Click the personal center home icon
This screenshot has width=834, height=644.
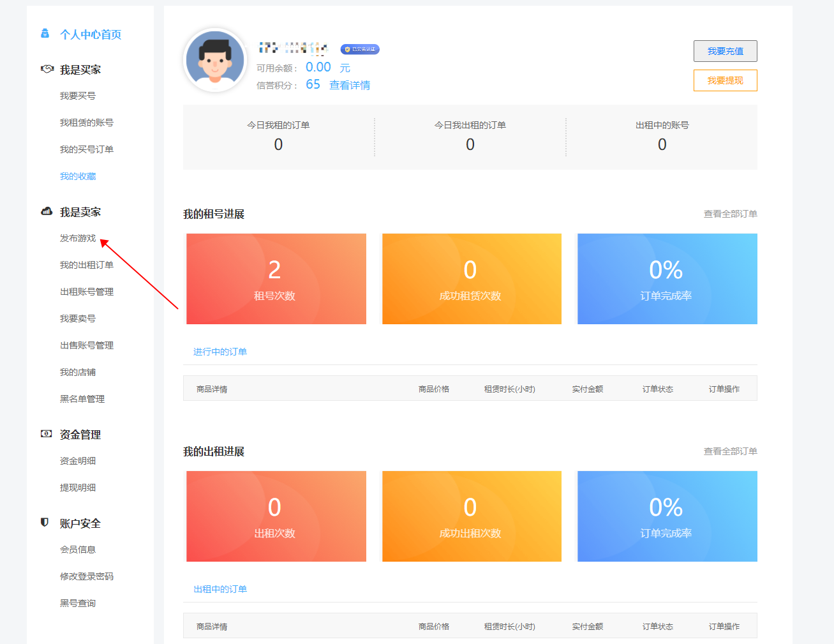pyautogui.click(x=45, y=33)
